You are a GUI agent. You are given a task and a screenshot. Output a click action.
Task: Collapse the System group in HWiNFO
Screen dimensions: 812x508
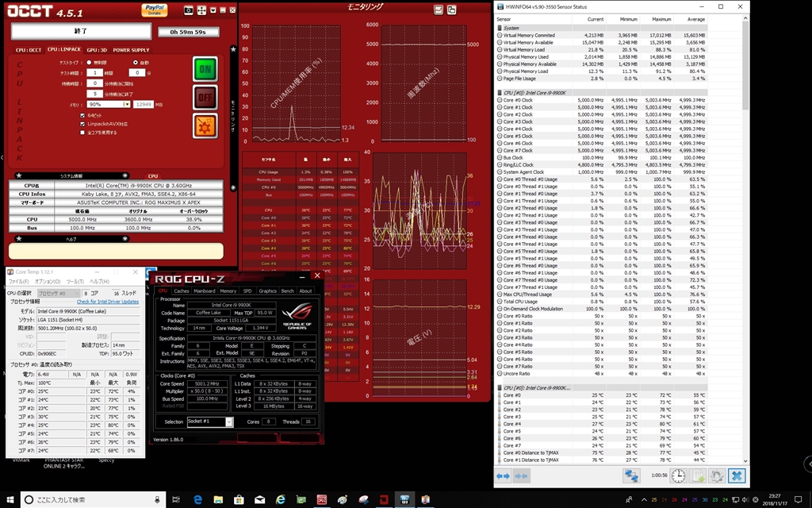(x=500, y=28)
